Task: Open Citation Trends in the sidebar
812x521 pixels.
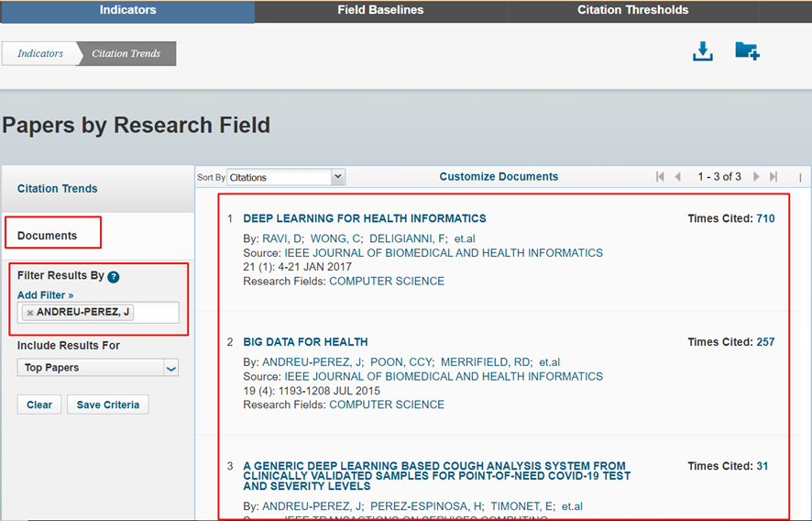Action: 58,189
